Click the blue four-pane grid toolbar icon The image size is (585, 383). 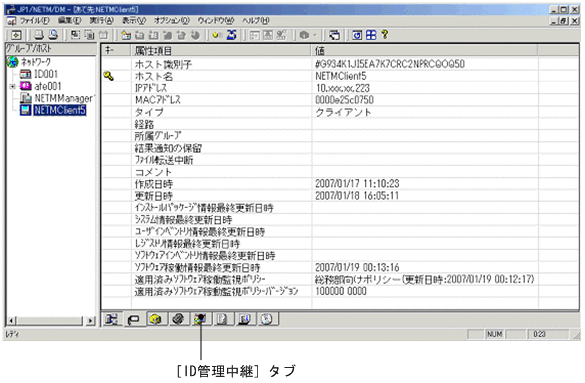point(371,35)
